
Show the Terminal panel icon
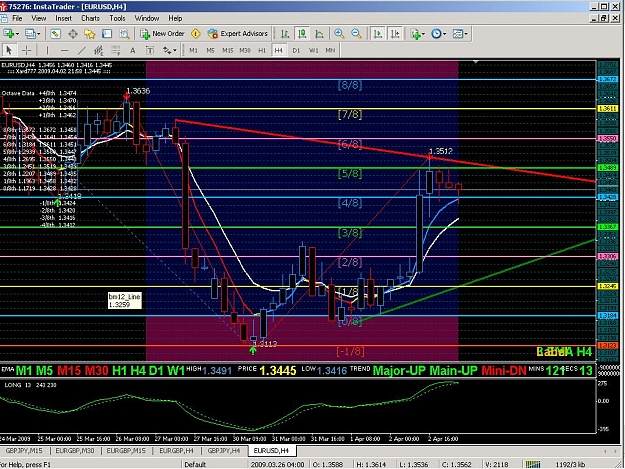pos(107,34)
